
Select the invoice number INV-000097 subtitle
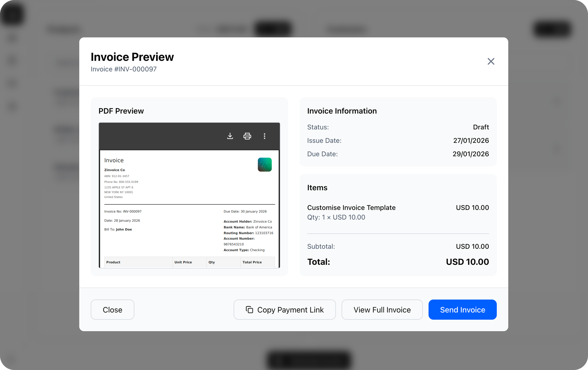coord(123,69)
